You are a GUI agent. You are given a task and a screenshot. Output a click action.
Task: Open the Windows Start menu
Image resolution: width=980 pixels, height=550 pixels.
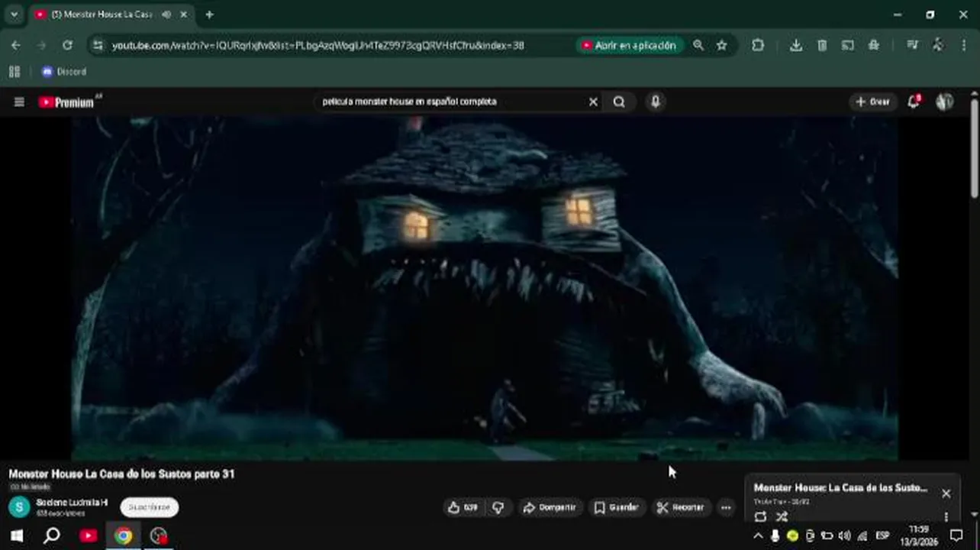tap(16, 535)
